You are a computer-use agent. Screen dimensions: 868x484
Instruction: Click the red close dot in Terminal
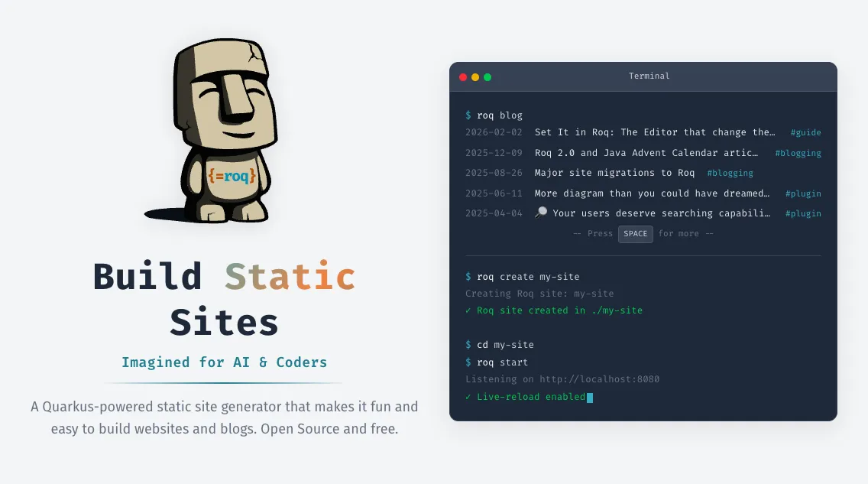click(463, 77)
